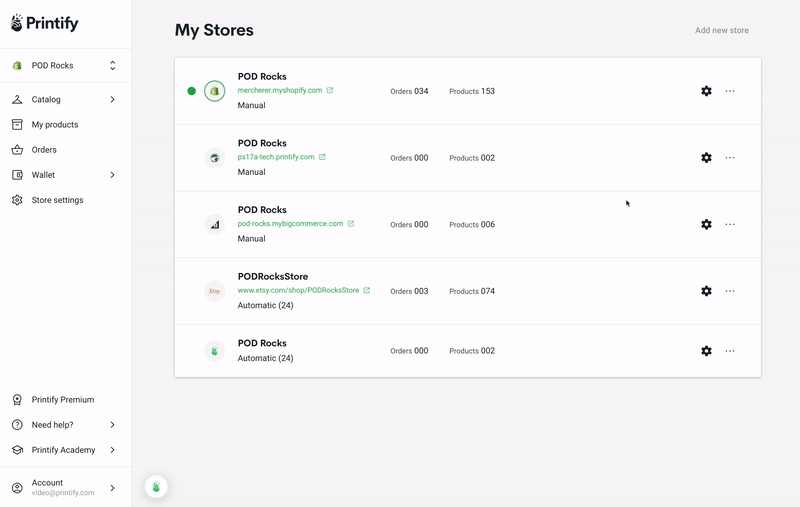
Task: Click the Orders basket icon
Action: point(17,149)
